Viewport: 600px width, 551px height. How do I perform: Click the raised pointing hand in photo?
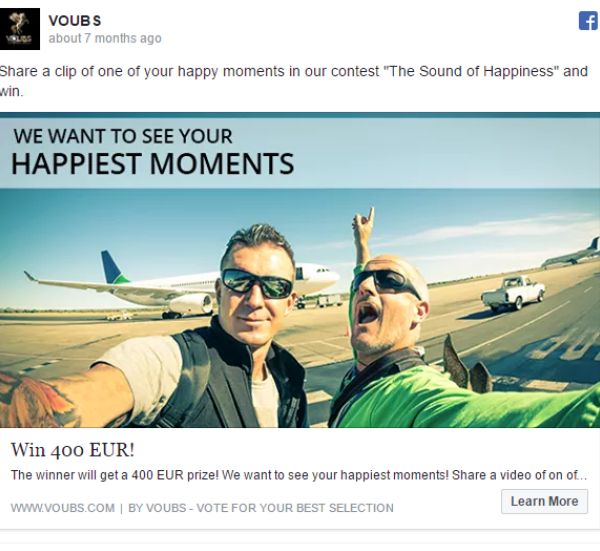click(363, 223)
